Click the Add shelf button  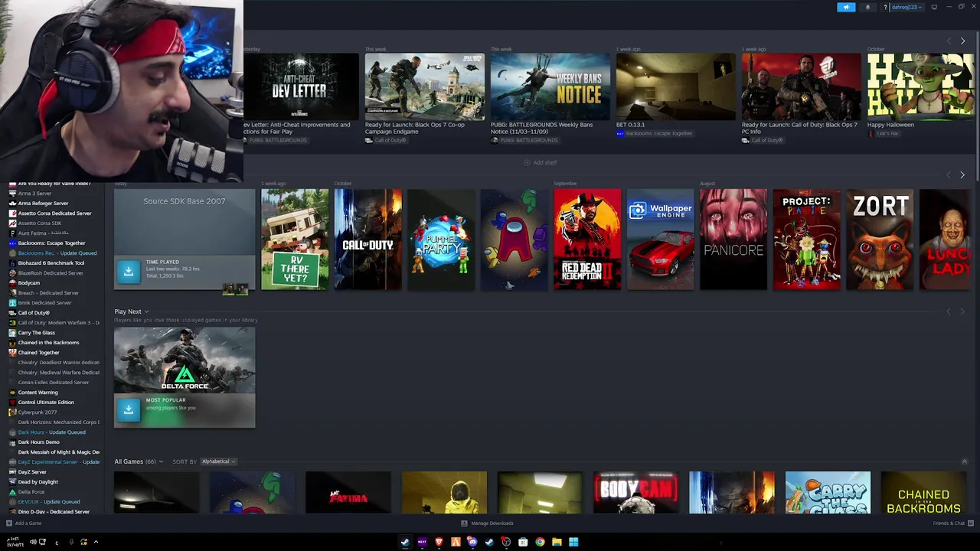coord(541,162)
